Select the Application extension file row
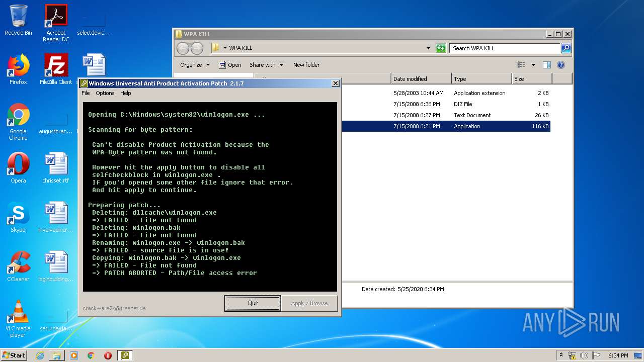Image resolution: width=644 pixels, height=362 pixels. [x=446, y=93]
